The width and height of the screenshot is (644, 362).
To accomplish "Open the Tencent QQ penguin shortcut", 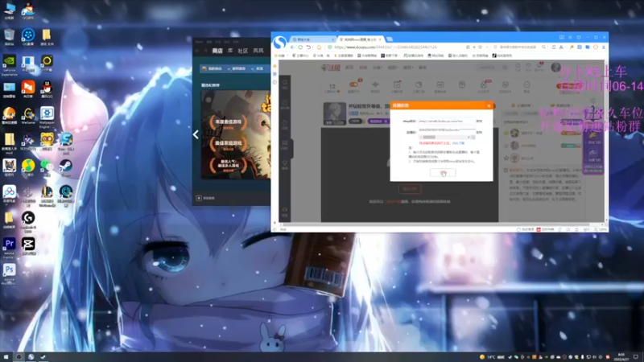I will point(47,88).
